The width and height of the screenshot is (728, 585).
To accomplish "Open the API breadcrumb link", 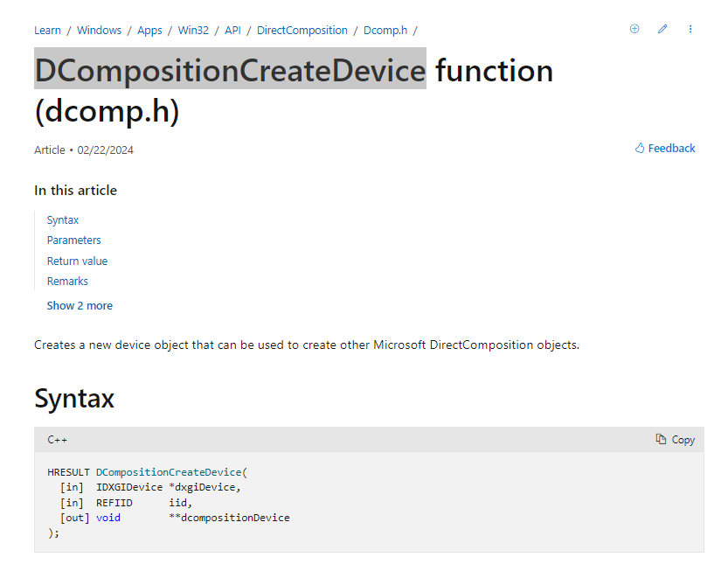I will [232, 31].
